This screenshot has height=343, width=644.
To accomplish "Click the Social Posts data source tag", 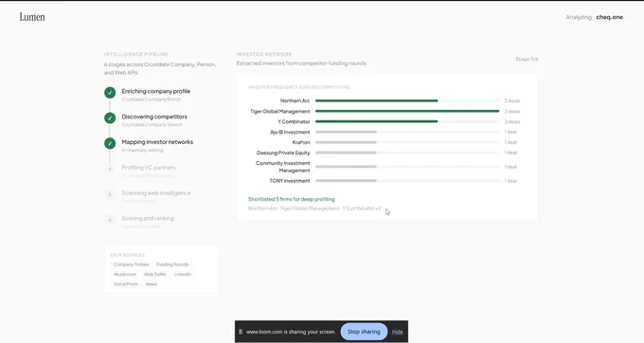I will pyautogui.click(x=126, y=284).
